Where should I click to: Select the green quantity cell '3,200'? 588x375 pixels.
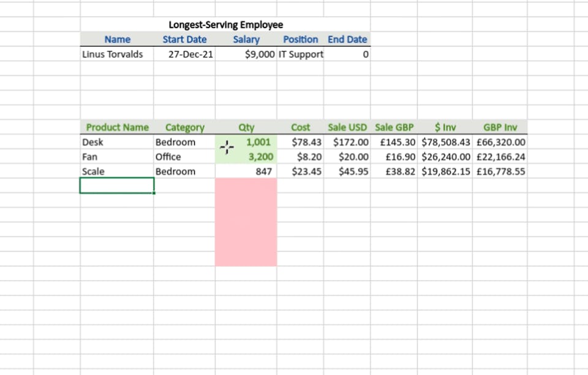246,157
